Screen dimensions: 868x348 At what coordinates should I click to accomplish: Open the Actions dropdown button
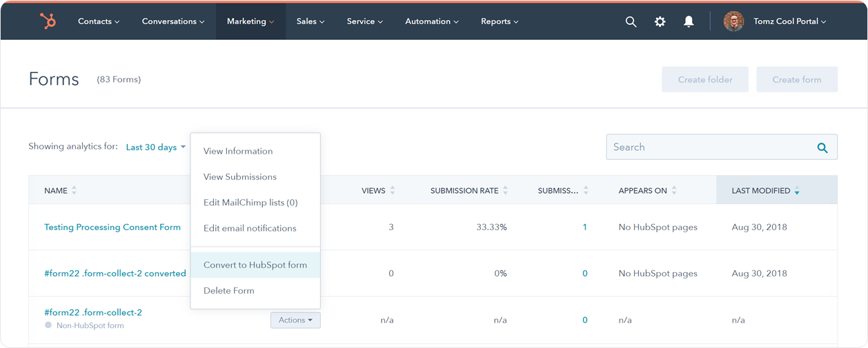click(295, 320)
